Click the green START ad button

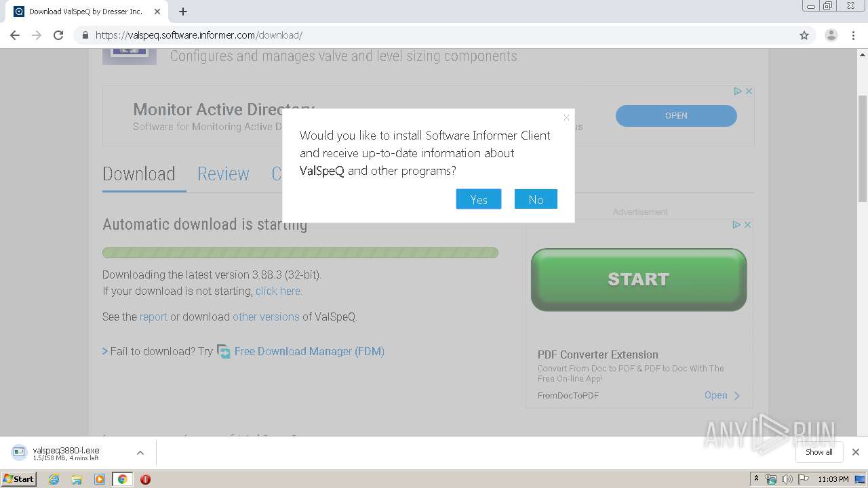point(639,279)
